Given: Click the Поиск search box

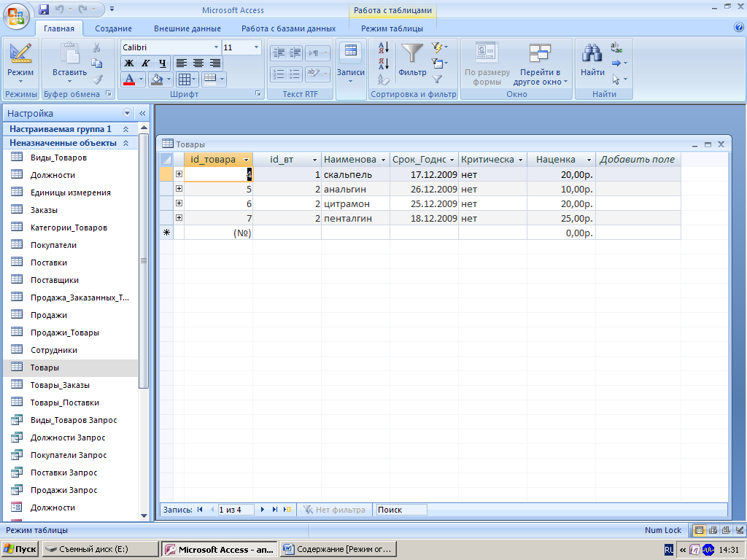Looking at the screenshot, I should pos(401,510).
